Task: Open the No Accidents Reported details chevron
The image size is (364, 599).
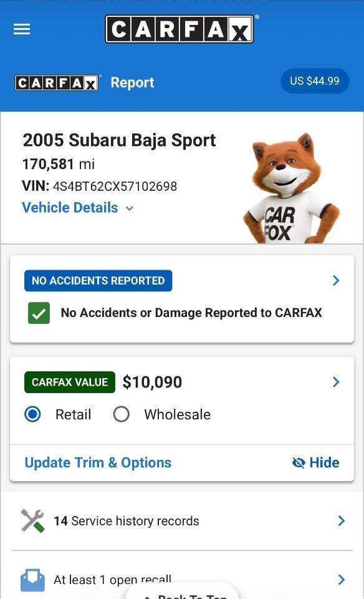Action: click(x=336, y=280)
